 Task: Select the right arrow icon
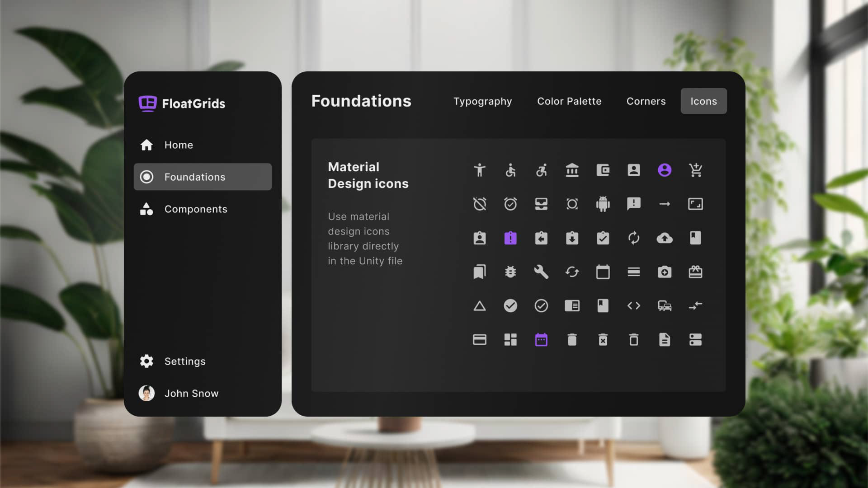pyautogui.click(x=665, y=204)
